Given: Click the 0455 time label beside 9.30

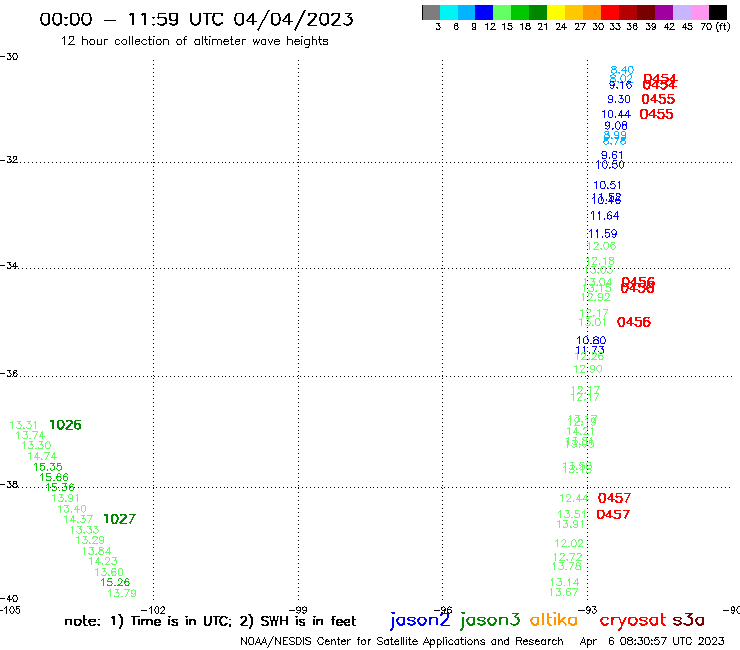Looking at the screenshot, I should (x=658, y=99).
